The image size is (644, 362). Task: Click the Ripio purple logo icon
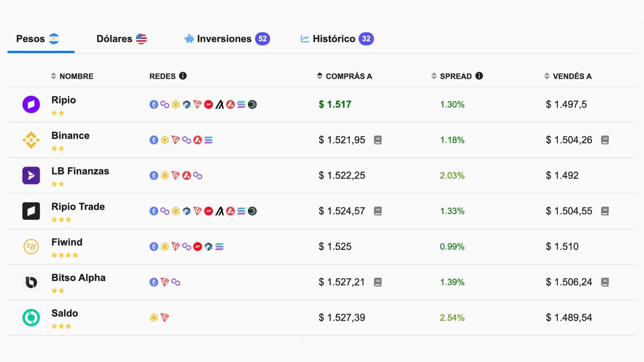pos(31,105)
